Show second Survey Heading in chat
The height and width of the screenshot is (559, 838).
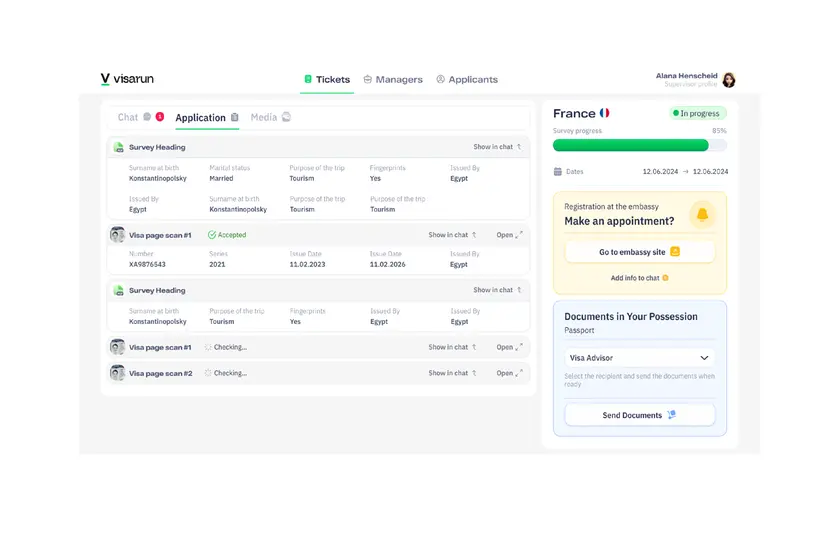[497, 290]
